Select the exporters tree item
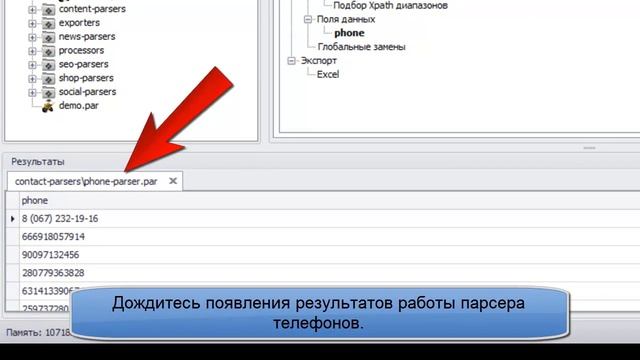 [79, 23]
